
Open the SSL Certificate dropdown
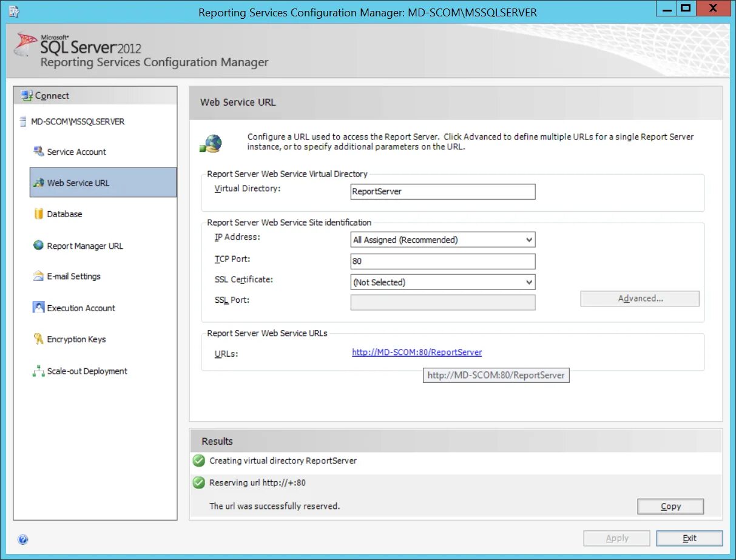529,282
